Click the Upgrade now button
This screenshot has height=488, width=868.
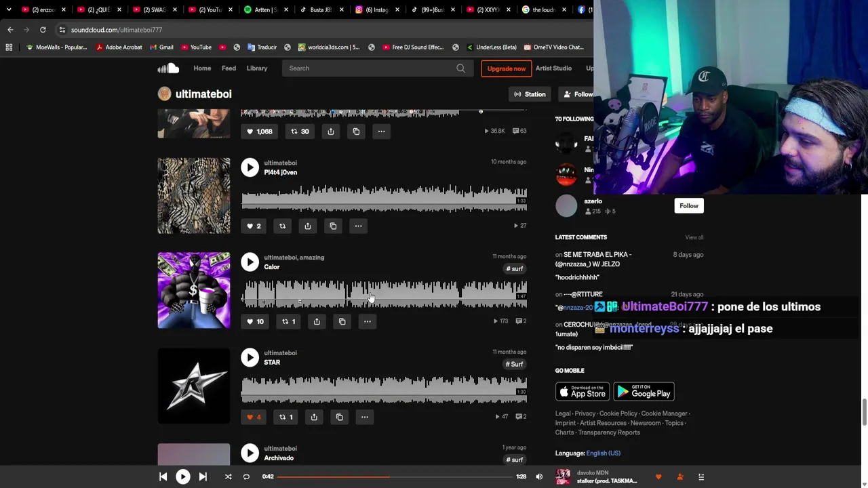[507, 68]
